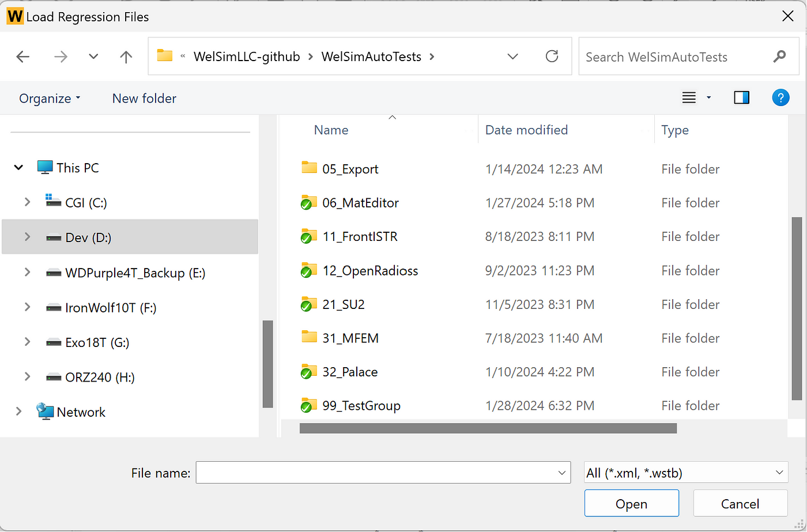This screenshot has height=532, width=807.
Task: Select the CGI (C:) drive
Action: point(86,202)
